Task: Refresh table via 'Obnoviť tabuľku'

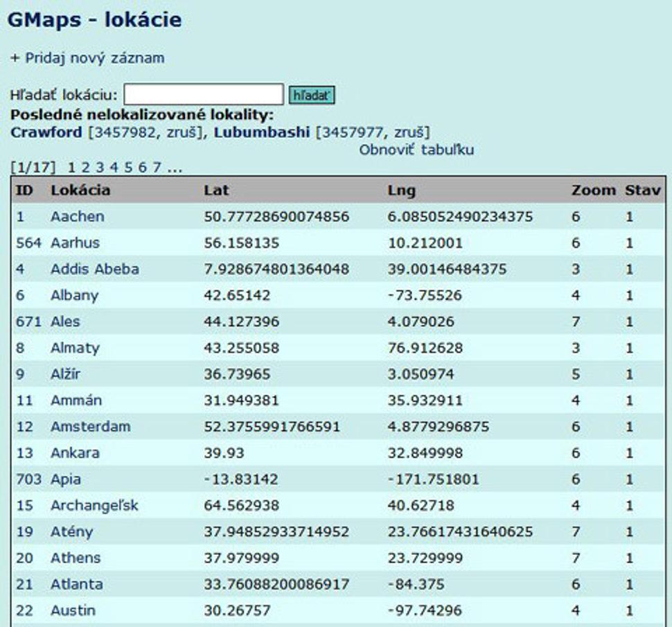Action: 416,150
